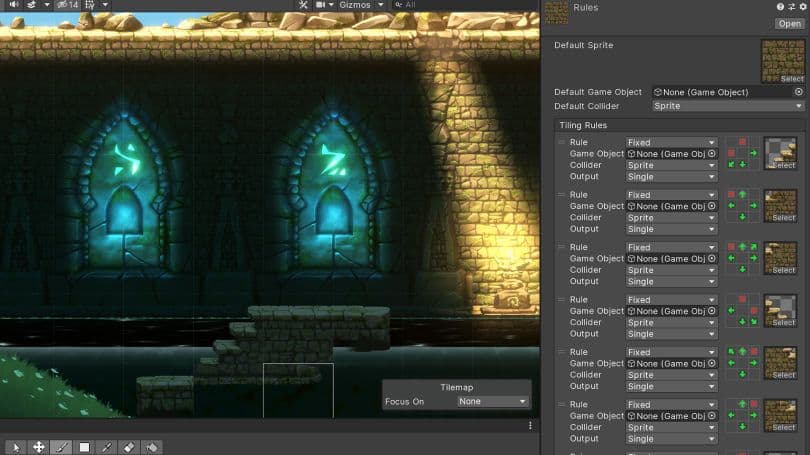The image size is (810, 455).
Task: Open the inspector help icon for Rules
Action: tap(781, 6)
